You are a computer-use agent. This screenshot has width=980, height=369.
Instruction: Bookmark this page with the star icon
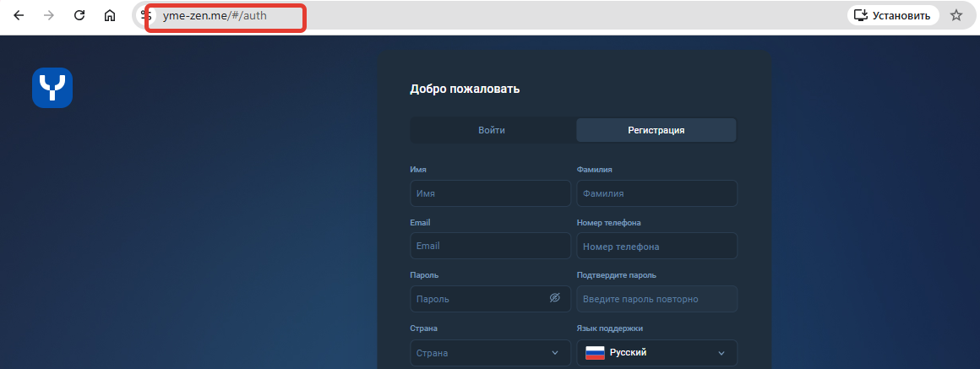tap(956, 15)
